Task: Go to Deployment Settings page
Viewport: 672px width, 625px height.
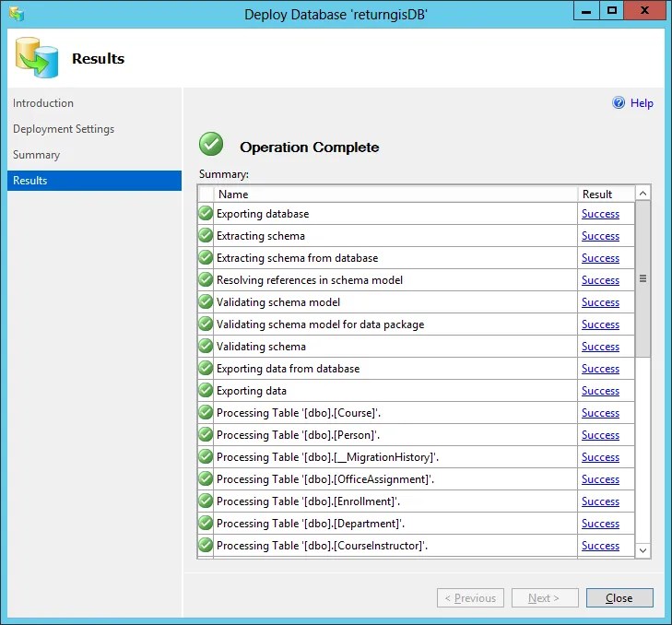Action: pyautogui.click(x=64, y=129)
